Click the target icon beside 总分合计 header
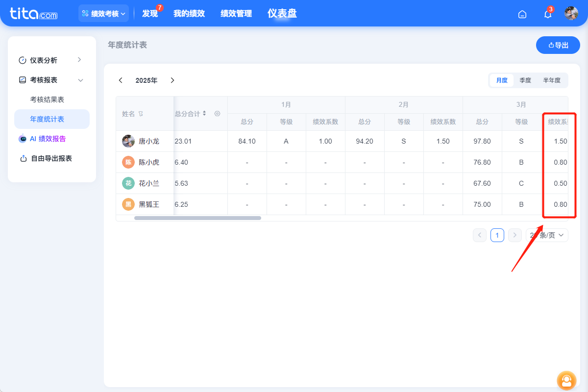 click(217, 113)
